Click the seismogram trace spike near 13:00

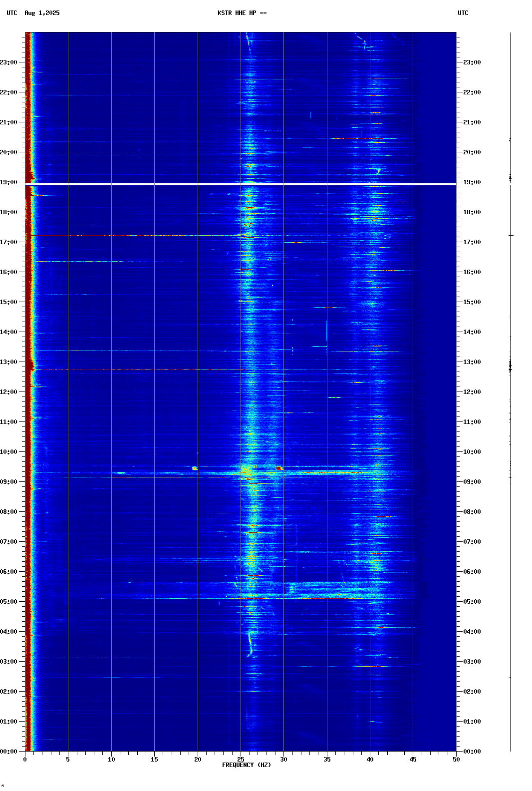510,367
